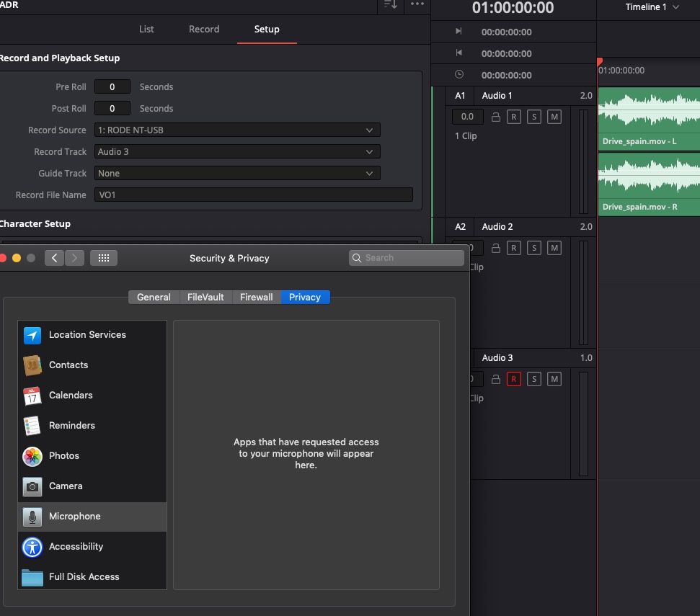Viewport: 700px width, 616px height.
Task: Click the lock icon on Audio 1 track
Action: point(495,117)
